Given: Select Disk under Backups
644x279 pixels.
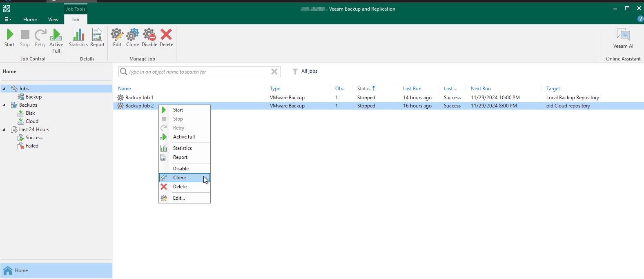Looking at the screenshot, I should coord(30,113).
